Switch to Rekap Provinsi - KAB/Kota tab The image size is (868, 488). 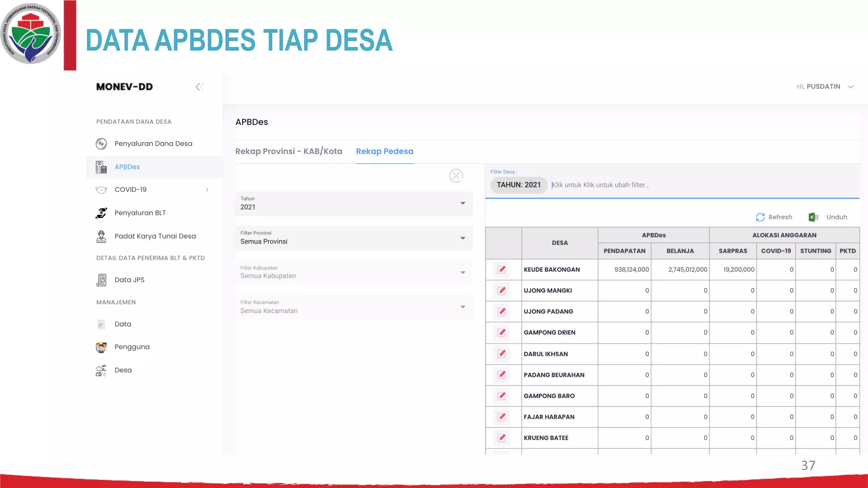(x=289, y=151)
